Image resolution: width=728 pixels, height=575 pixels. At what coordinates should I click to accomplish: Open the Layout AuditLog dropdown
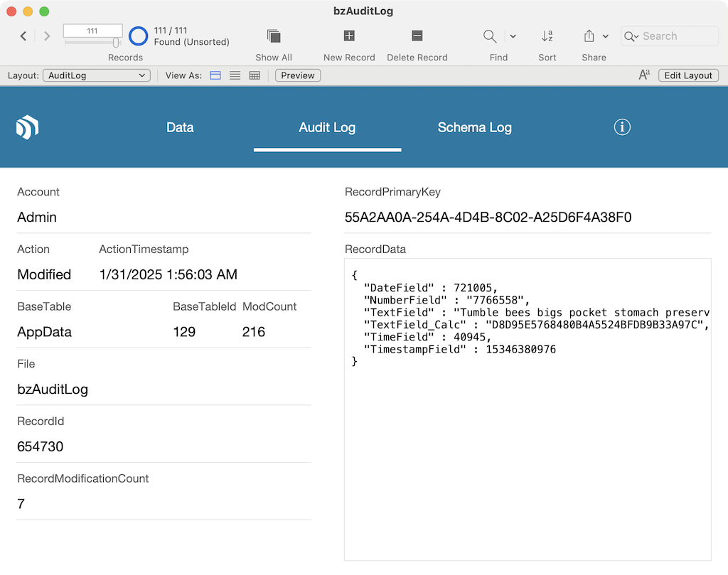pos(97,75)
